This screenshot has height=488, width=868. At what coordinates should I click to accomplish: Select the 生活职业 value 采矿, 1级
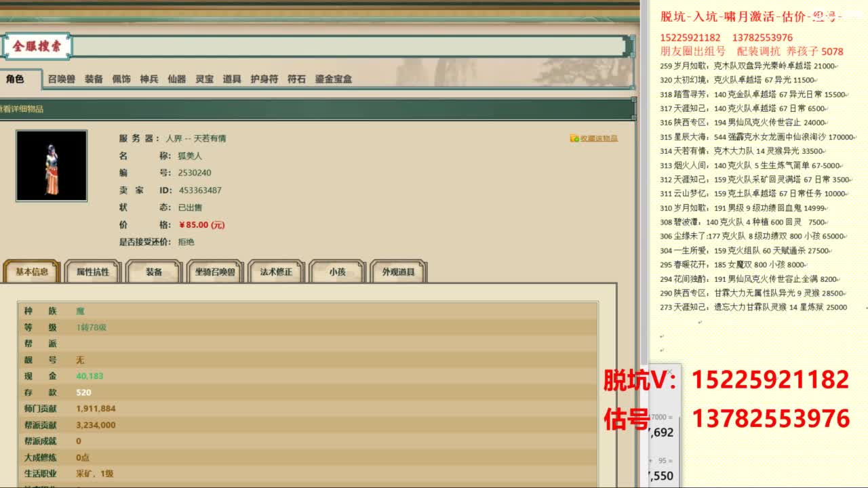[x=95, y=474]
